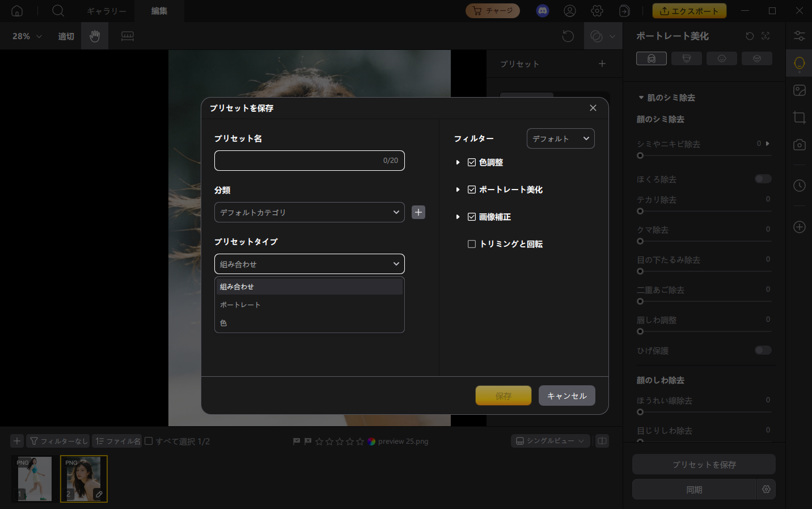Image resolution: width=812 pixels, height=509 pixels.
Task: Open the crop tool in right sidebar
Action: pos(800,117)
